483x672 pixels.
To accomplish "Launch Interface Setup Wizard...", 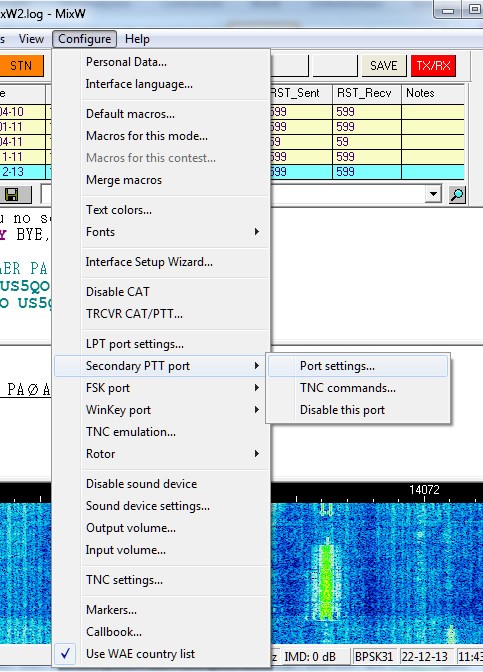I will click(162, 262).
